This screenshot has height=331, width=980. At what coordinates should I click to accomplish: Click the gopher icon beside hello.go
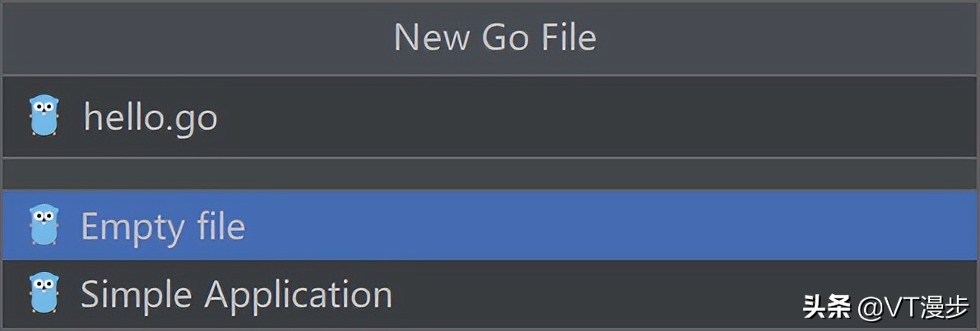[44, 117]
